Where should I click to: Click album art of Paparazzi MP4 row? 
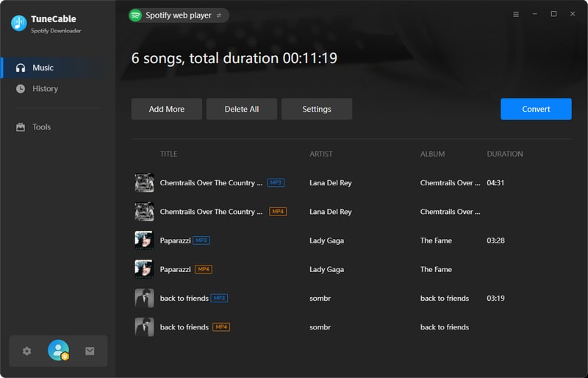coord(144,269)
